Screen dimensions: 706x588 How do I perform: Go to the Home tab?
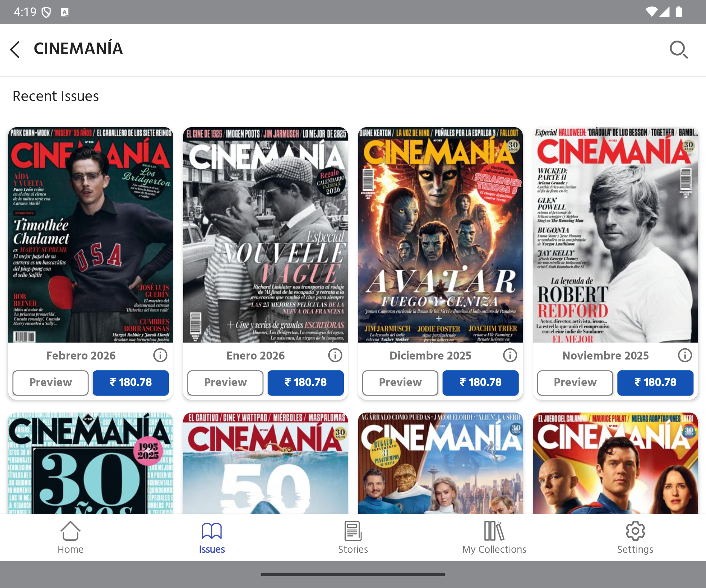(70, 537)
